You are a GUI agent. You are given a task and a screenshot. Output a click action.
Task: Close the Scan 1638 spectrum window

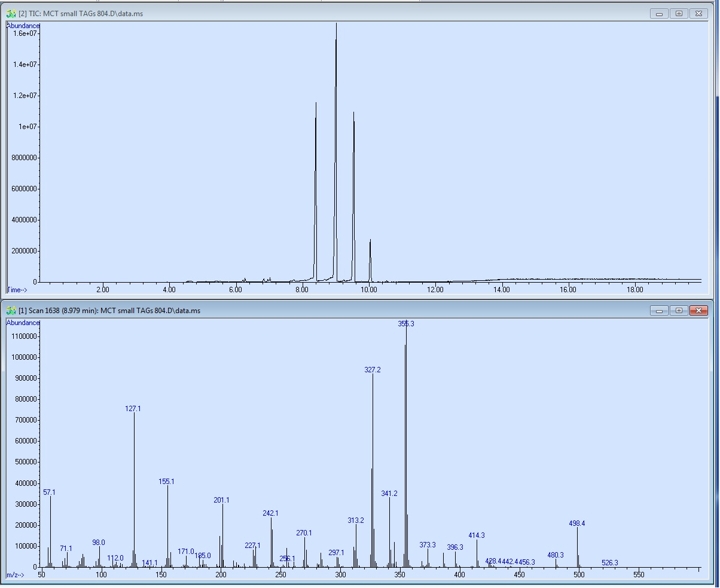[698, 310]
